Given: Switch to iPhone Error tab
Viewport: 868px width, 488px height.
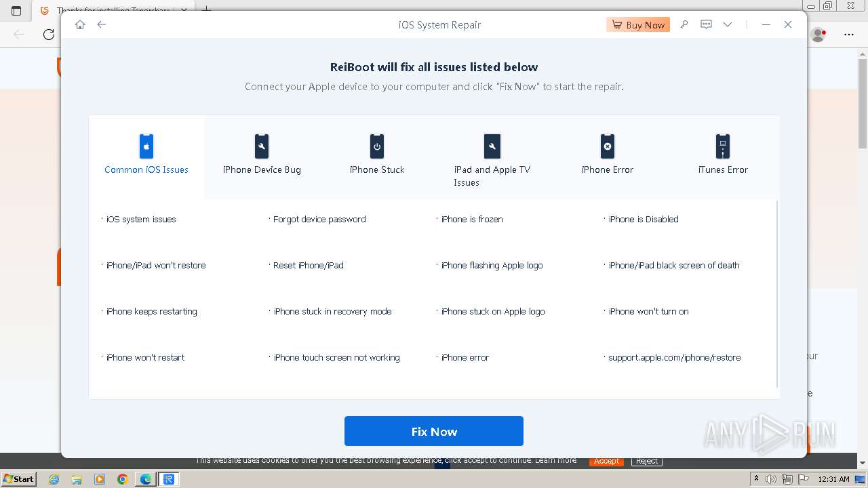Looking at the screenshot, I should [x=608, y=157].
